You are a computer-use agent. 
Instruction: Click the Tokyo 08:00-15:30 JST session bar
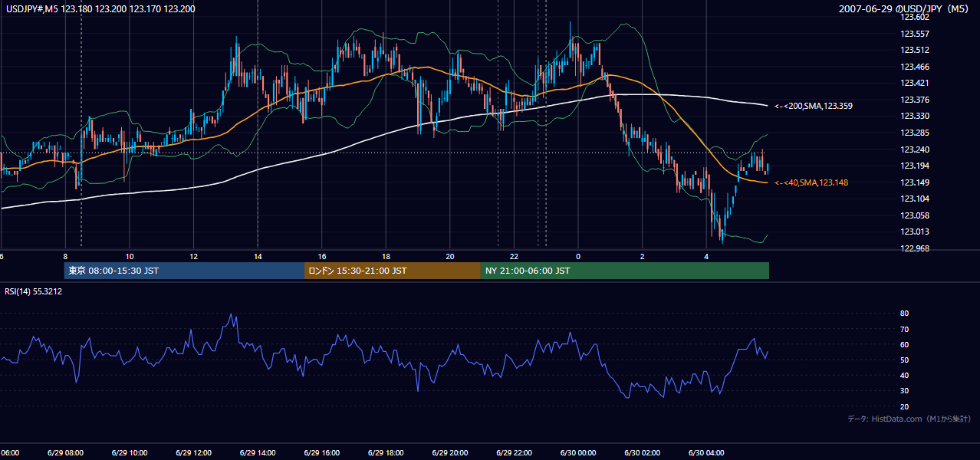coord(185,271)
